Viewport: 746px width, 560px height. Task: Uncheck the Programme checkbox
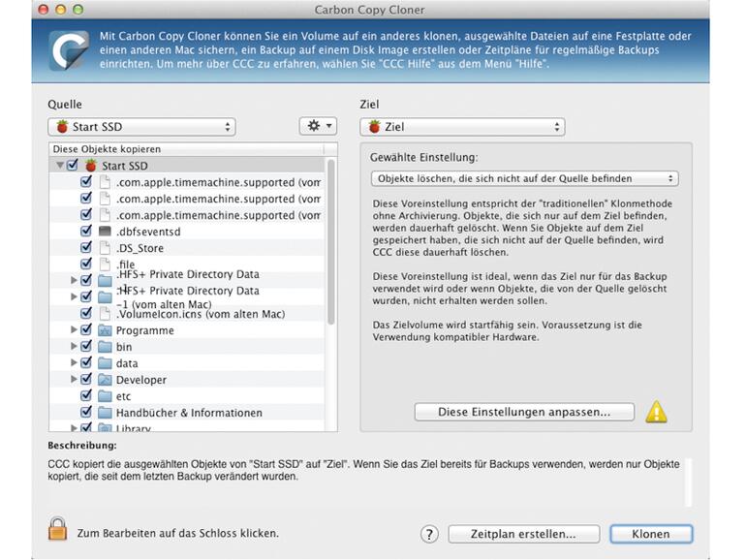point(86,329)
